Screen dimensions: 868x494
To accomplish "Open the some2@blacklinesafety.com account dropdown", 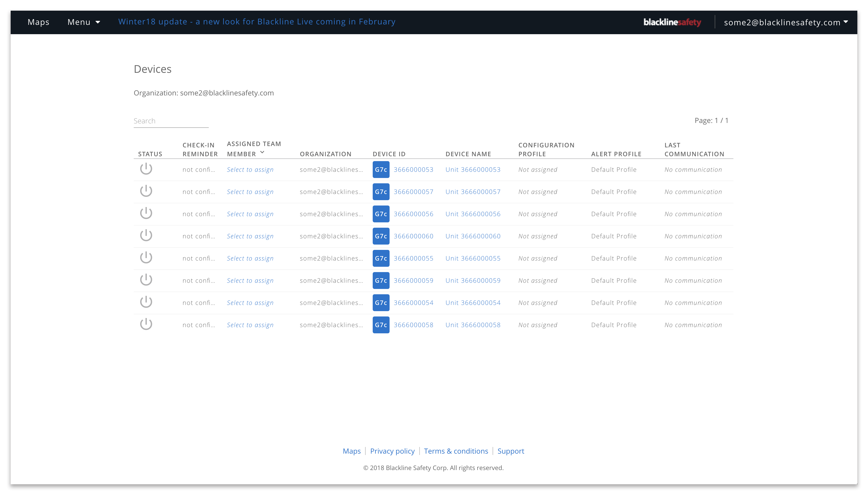I will point(786,22).
